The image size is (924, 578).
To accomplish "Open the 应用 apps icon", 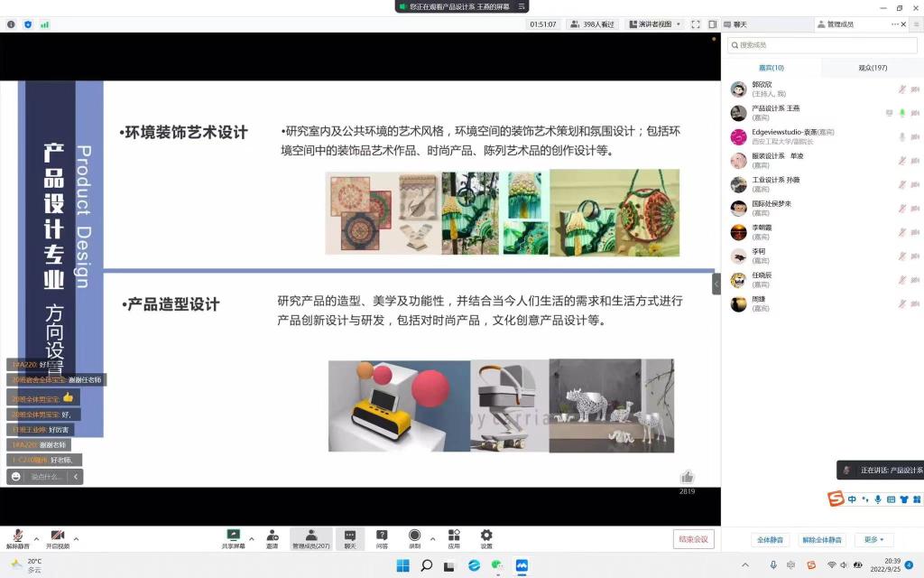I will pos(454,538).
